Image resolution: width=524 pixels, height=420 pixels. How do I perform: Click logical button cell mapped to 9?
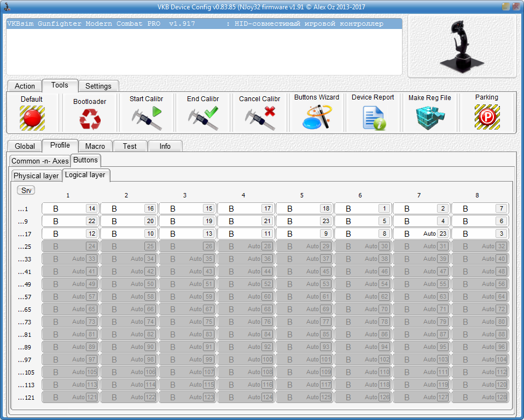click(305, 234)
